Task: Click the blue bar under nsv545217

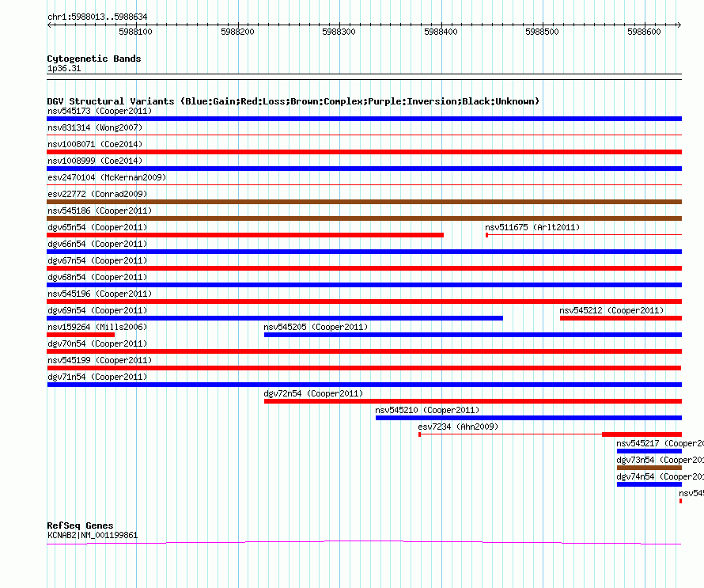Action: tap(649, 451)
